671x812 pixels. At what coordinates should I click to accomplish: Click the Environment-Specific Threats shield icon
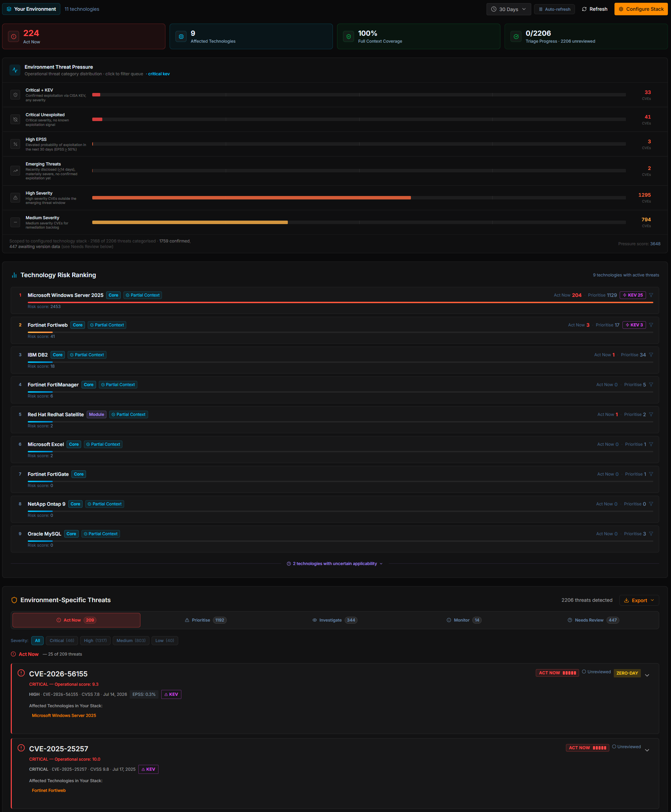click(x=14, y=600)
